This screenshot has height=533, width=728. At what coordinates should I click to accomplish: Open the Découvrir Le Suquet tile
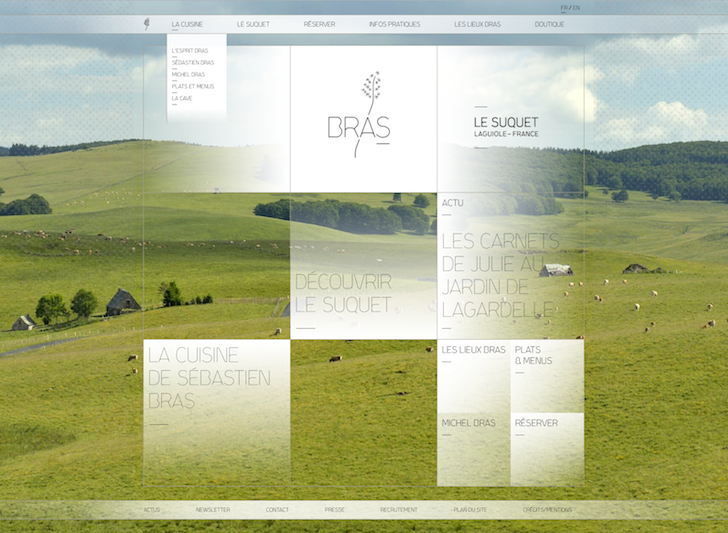(x=364, y=266)
